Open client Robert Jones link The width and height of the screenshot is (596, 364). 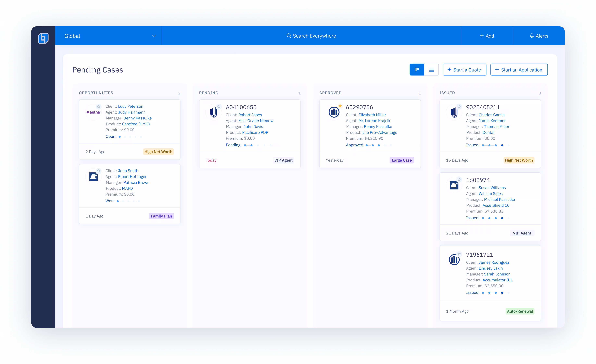coord(250,115)
